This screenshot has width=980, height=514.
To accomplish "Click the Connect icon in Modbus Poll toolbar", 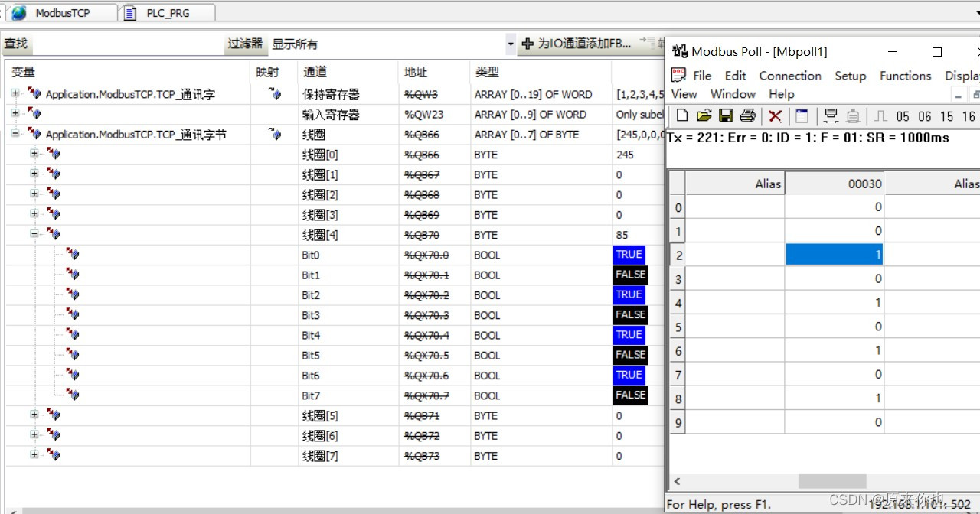I will 831,116.
